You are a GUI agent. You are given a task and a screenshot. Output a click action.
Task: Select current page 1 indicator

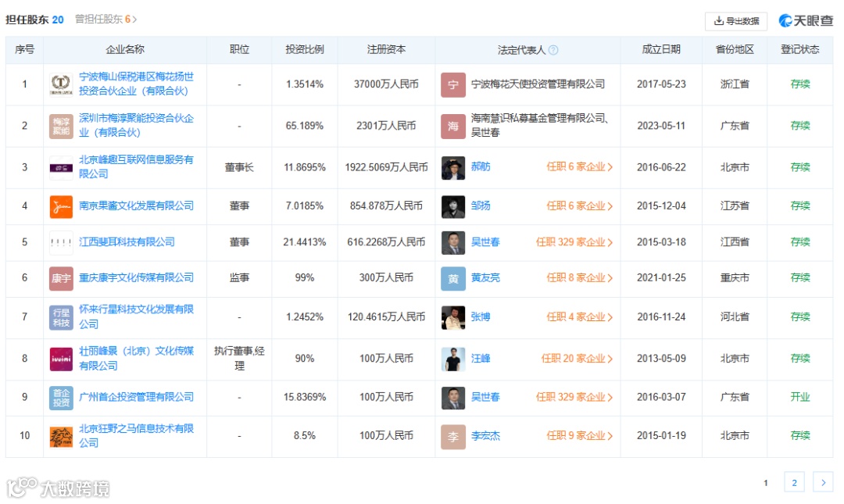(x=765, y=482)
